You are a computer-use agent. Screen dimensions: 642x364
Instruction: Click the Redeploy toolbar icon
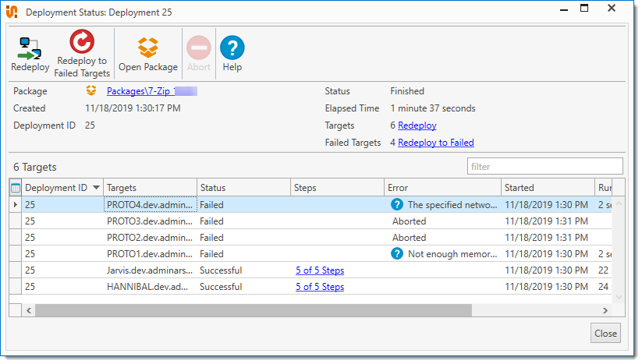(30, 48)
